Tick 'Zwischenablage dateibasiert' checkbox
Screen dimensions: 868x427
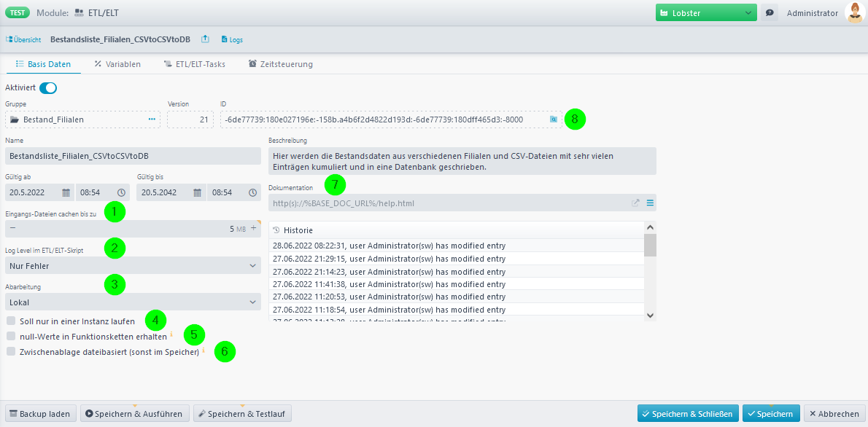(x=11, y=351)
